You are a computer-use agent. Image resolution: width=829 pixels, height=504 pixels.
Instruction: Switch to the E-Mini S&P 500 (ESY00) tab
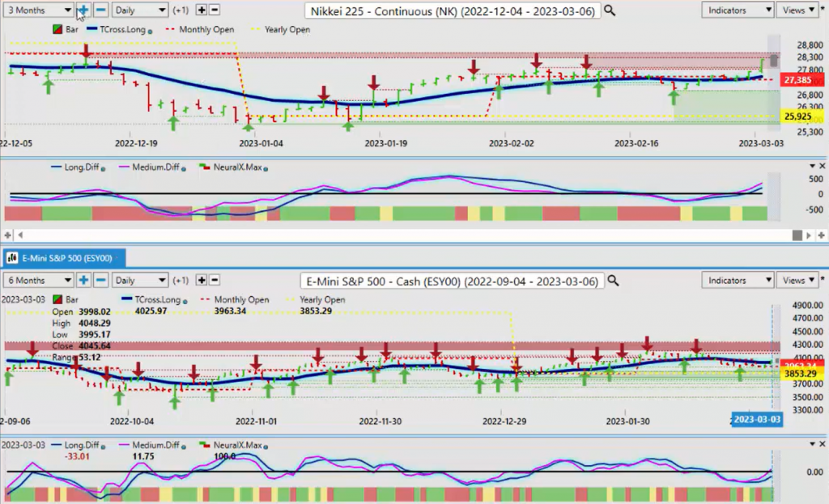[x=63, y=258]
